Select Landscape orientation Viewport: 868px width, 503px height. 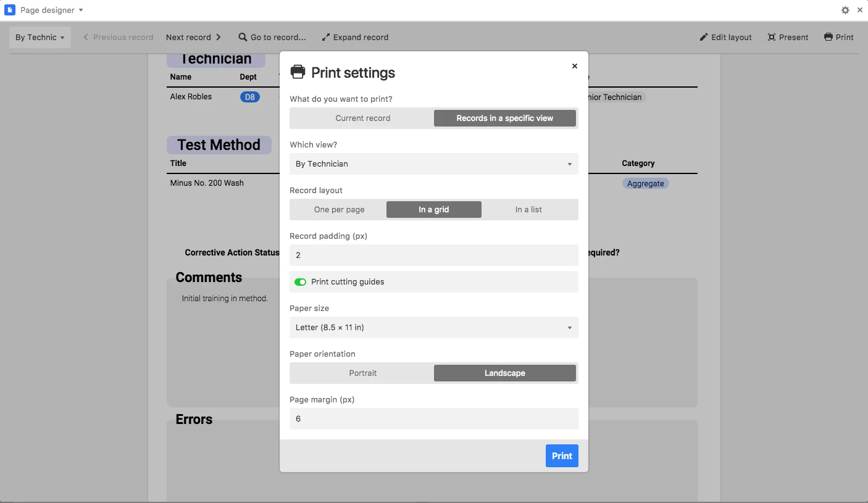[x=505, y=373]
